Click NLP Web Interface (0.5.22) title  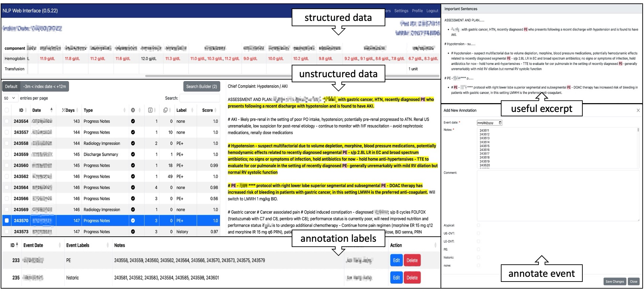tap(30, 11)
